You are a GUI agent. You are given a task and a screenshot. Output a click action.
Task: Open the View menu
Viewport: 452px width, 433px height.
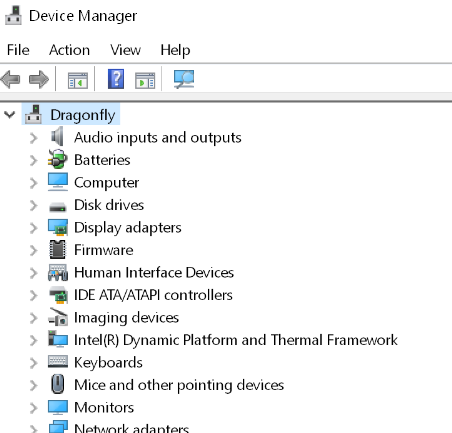click(x=125, y=50)
